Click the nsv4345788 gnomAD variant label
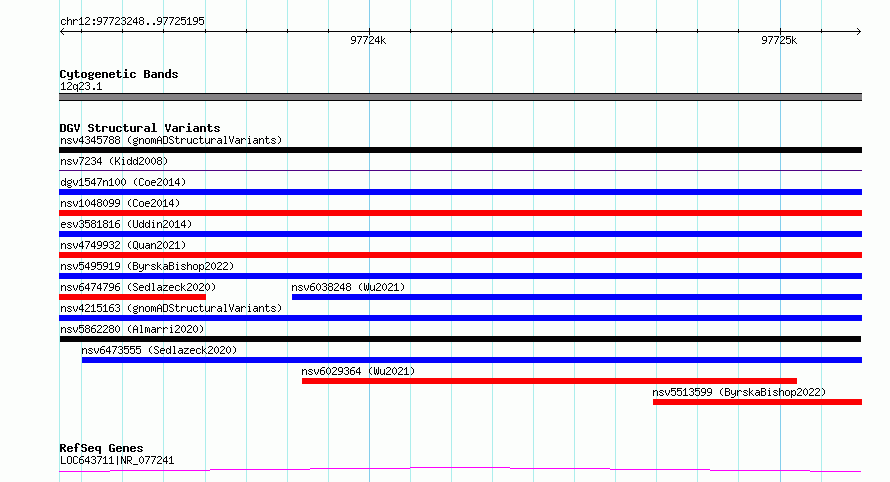Screen dimensions: 890x482 (x=171, y=140)
